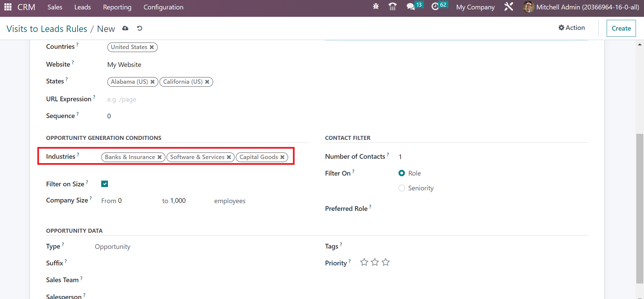The width and height of the screenshot is (644, 299).
Task: Remove the Capital Goods tag
Action: coord(282,157)
